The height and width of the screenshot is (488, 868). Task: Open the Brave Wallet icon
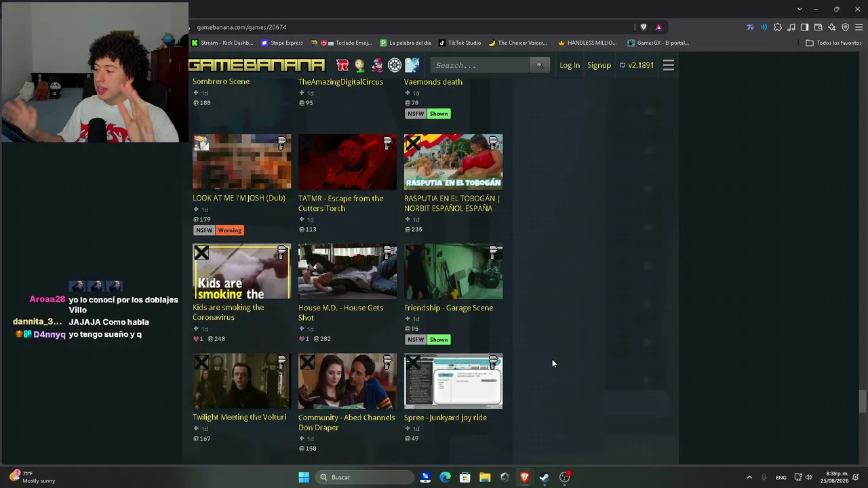point(818,27)
